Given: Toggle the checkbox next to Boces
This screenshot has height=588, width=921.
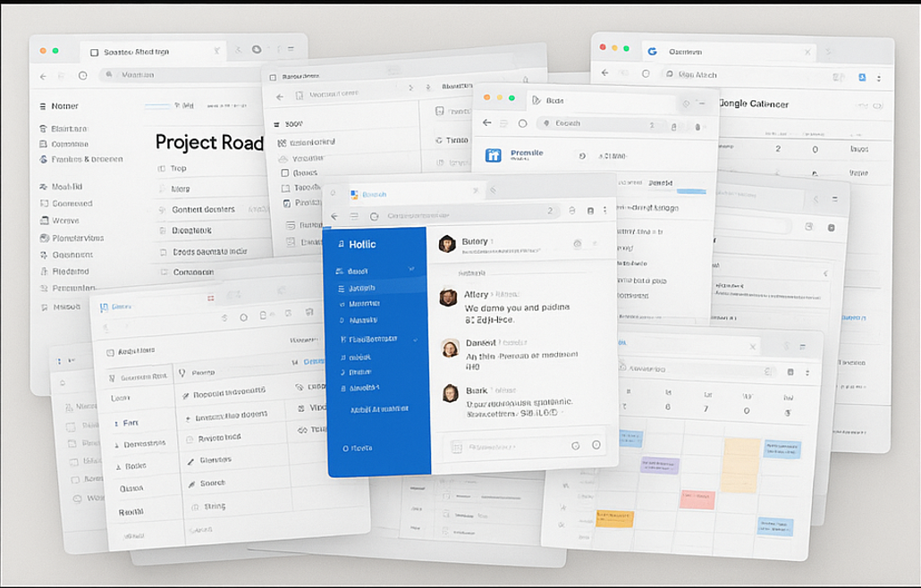Looking at the screenshot, I should click(285, 173).
